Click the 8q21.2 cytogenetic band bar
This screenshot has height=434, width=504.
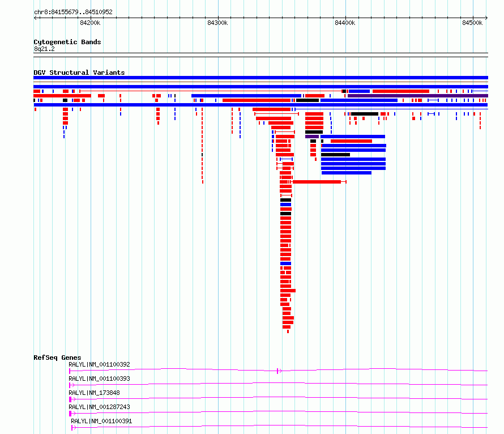[x=260, y=55]
